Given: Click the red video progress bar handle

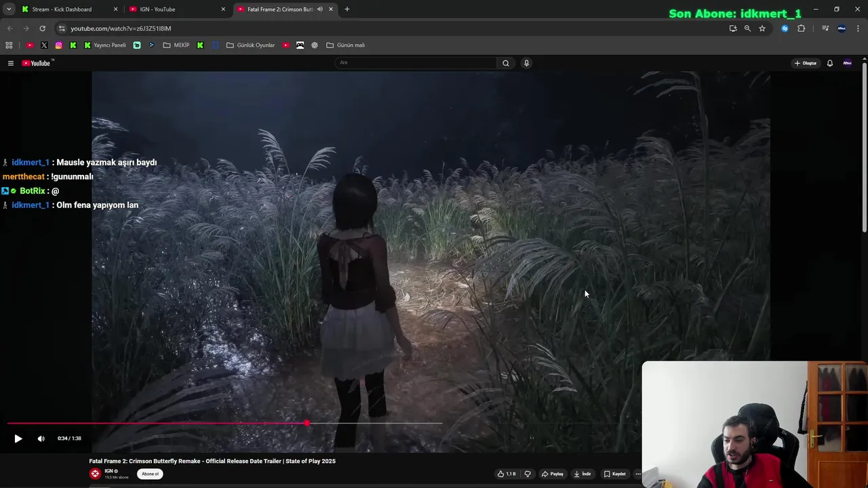Looking at the screenshot, I should coord(307,423).
